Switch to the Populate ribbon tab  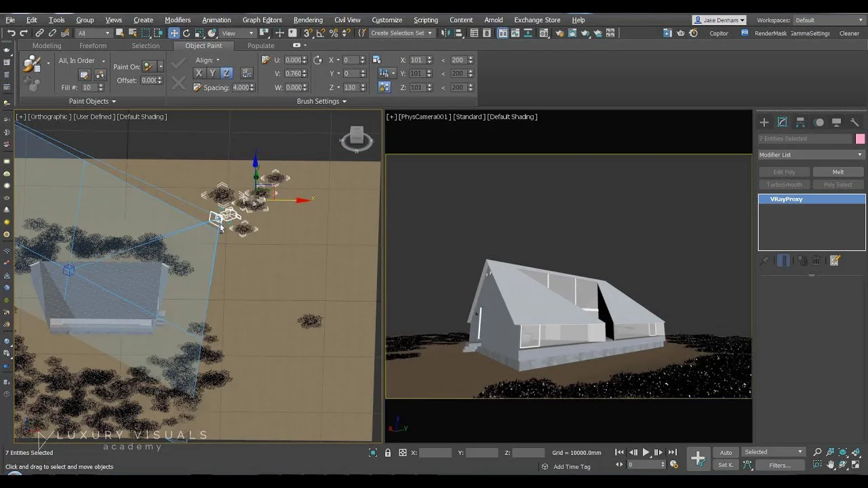point(260,45)
